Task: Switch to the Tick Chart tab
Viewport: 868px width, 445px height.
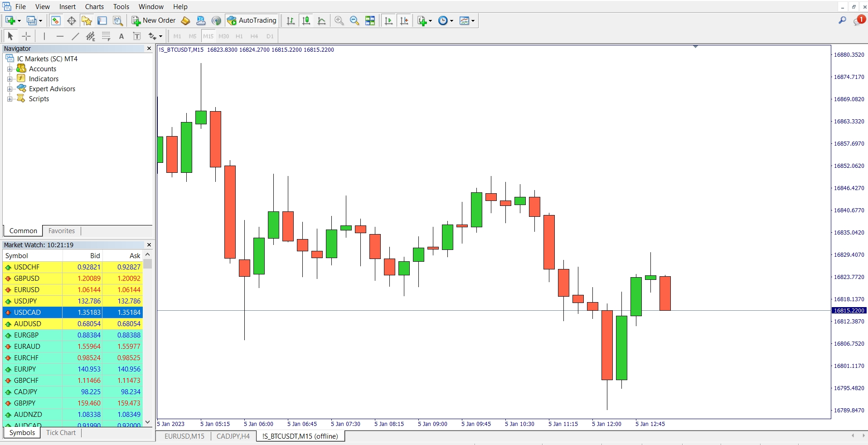Action: pos(61,433)
